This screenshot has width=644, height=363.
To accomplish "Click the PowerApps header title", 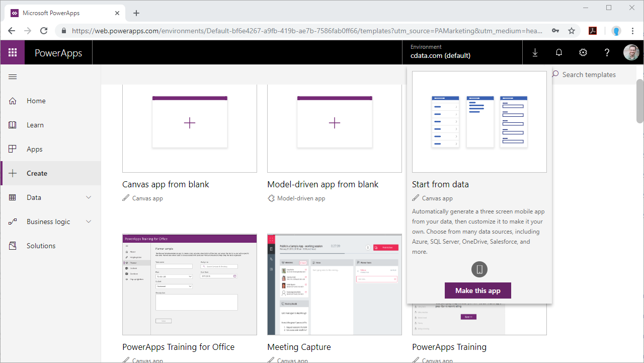I will pyautogui.click(x=58, y=53).
